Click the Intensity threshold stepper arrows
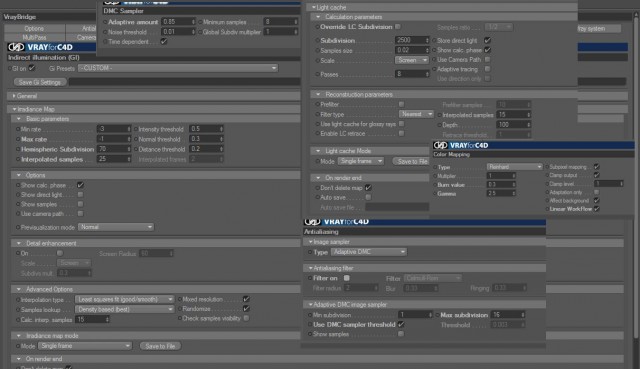Image resolution: width=640 pixels, height=369 pixels. 222,129
